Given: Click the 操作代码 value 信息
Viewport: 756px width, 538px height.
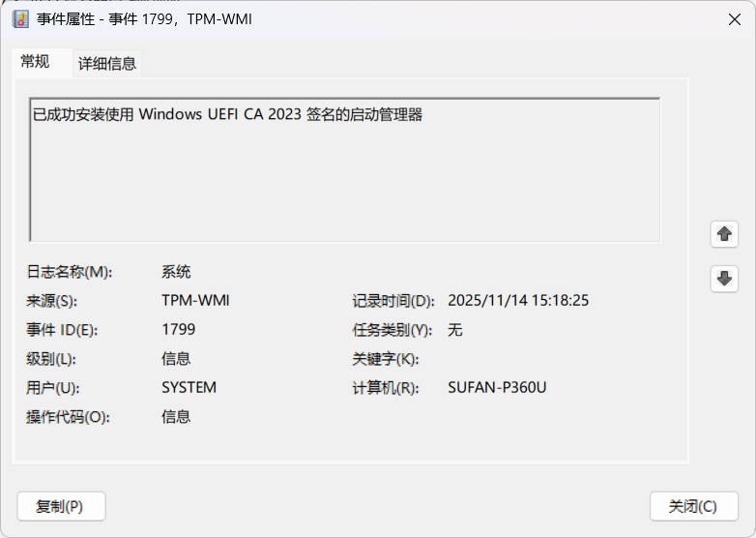Looking at the screenshot, I should tap(176, 417).
